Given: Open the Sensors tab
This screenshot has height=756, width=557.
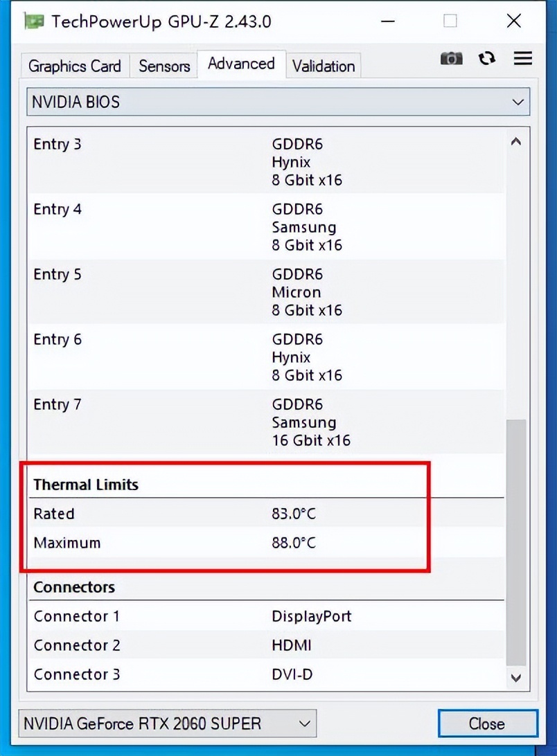Looking at the screenshot, I should (x=164, y=66).
